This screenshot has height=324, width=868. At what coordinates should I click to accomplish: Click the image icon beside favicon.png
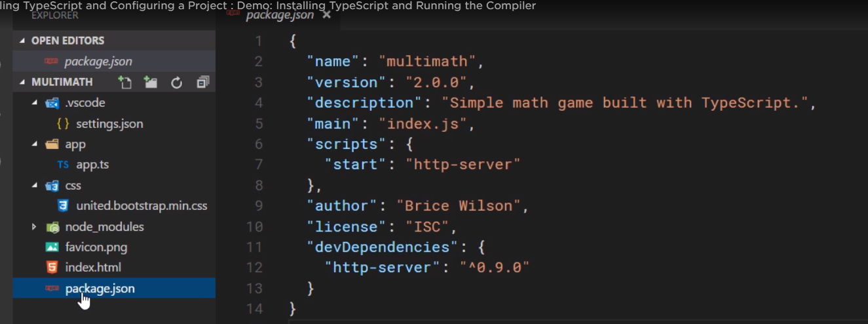click(x=52, y=247)
